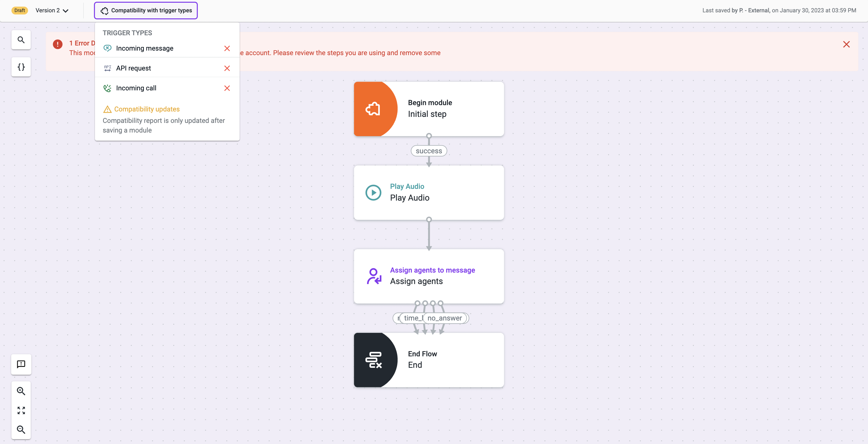
Task: Click the Play Audio step icon
Action: point(373,192)
